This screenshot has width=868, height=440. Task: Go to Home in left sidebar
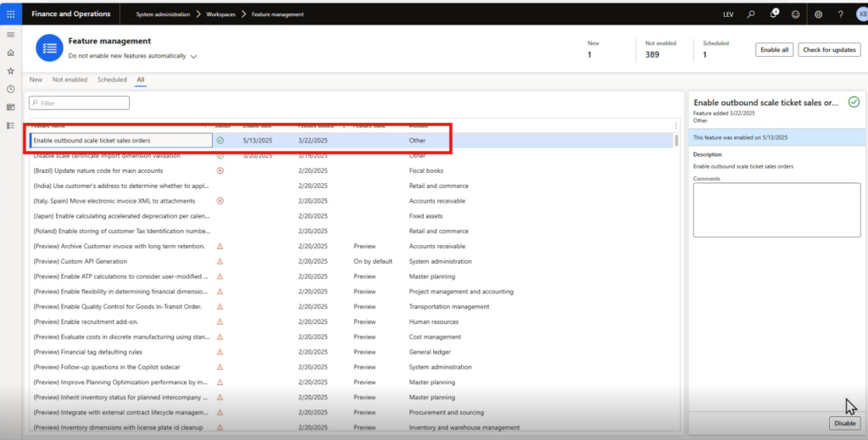click(x=10, y=53)
